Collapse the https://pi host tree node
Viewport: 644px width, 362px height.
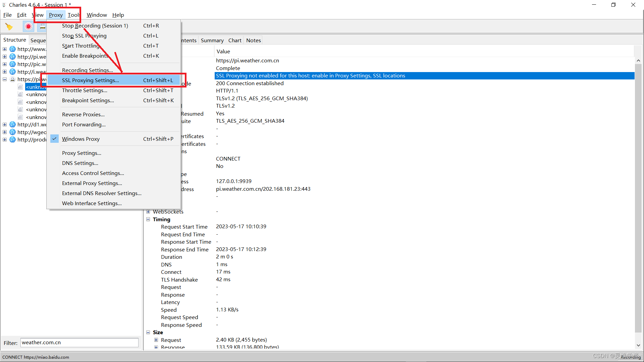coord(5,79)
